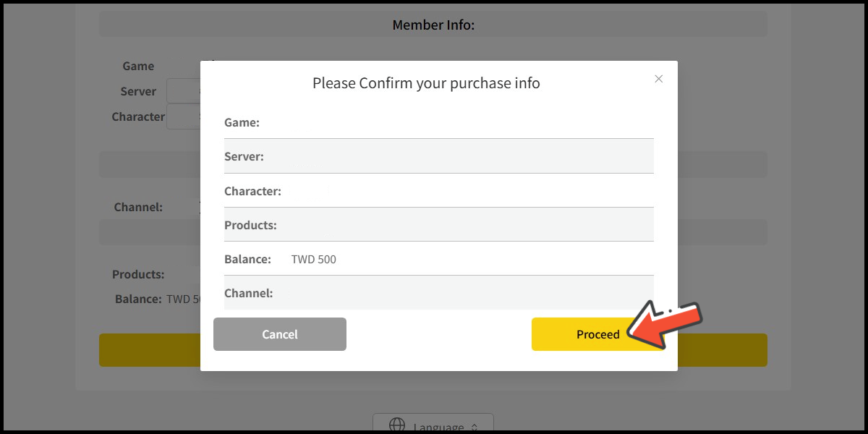Click the red arrow pointer graphic
868x434 pixels.
click(x=665, y=323)
